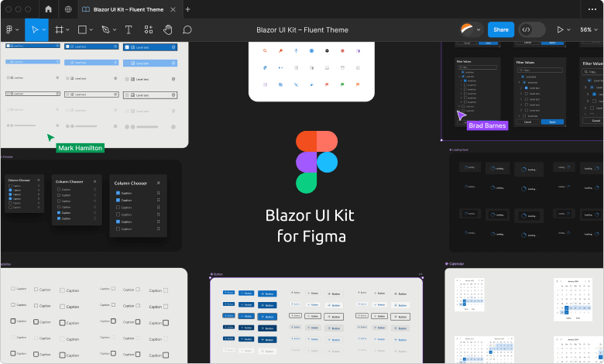Screen dimensions: 604x364
Task: Select the red error circle icon on card
Action: pos(342,50)
